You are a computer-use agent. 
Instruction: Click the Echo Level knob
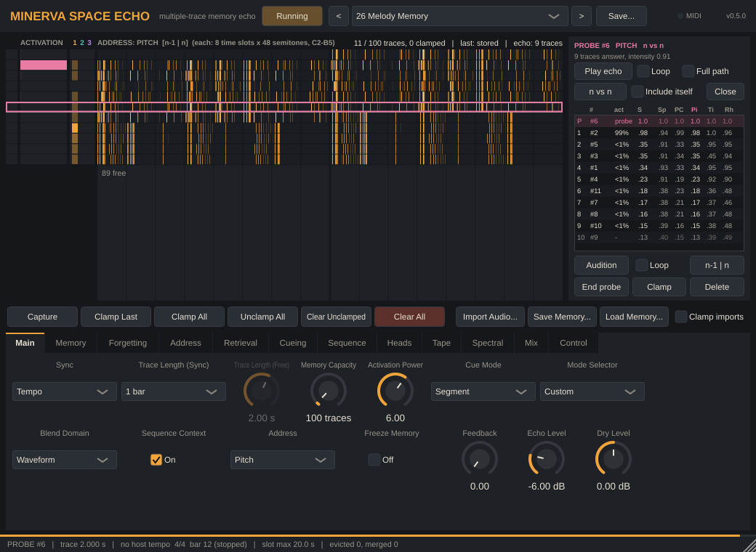tap(546, 459)
